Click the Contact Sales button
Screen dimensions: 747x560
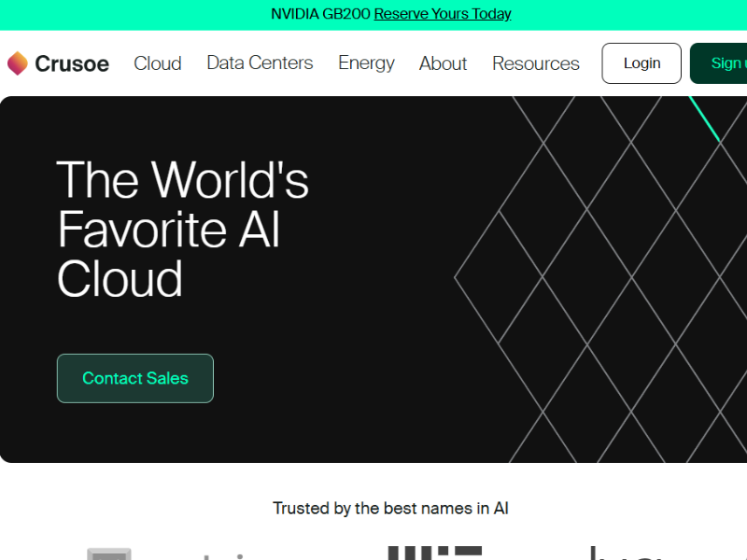pos(135,378)
